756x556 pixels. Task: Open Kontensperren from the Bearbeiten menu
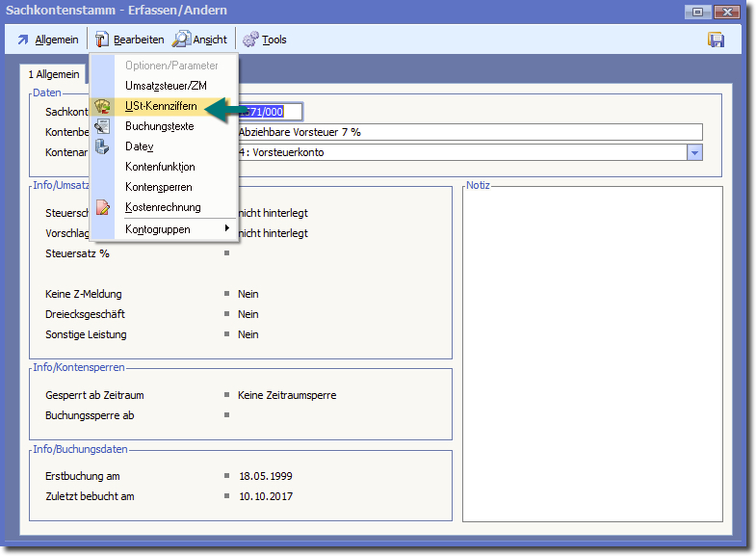pos(159,187)
